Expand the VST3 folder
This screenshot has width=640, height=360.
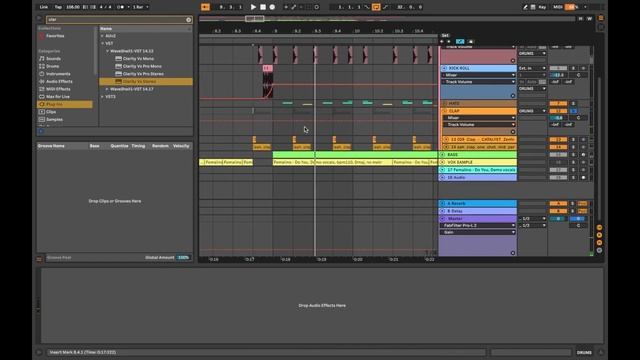point(102,97)
